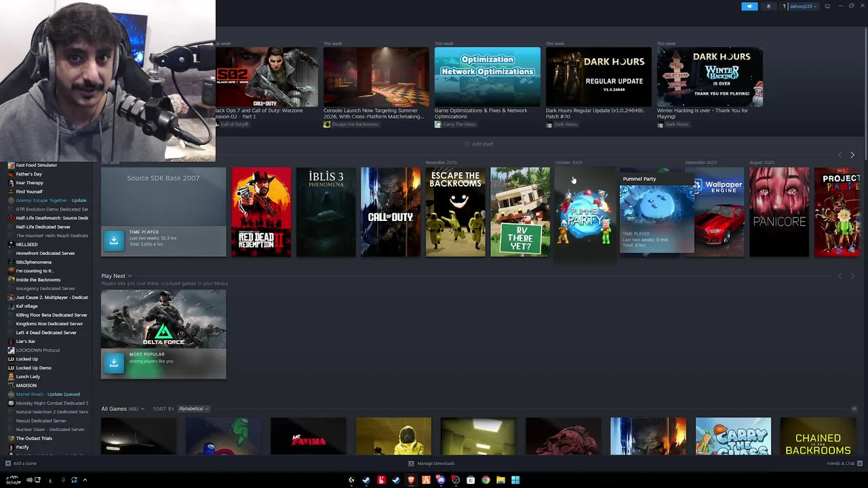868x488 pixels.
Task: Open the notifications bell
Action: click(x=768, y=6)
